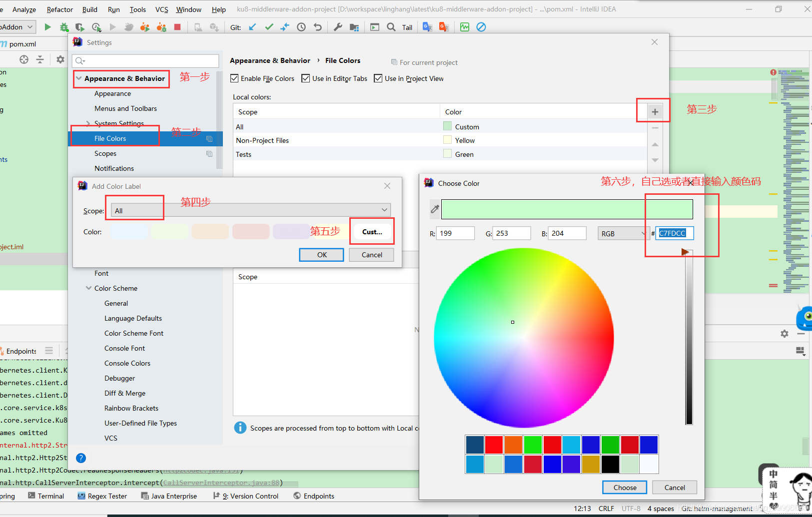Click the collapse all icon in project panel
This screenshot has height=517, width=812.
[40, 59]
